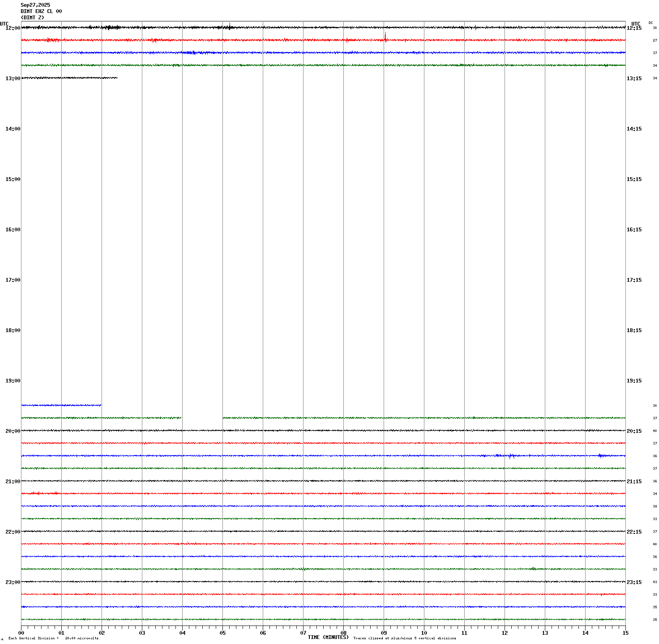Viewport: 659px width, 644px height.
Task: Click the Traces clipped footer note
Action: (405, 639)
